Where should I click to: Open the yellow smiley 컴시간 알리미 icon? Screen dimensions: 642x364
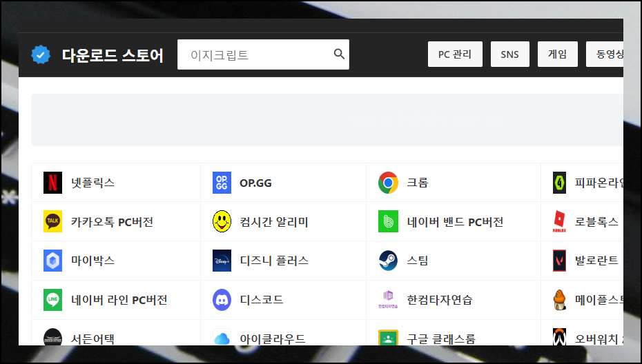pyautogui.click(x=222, y=221)
